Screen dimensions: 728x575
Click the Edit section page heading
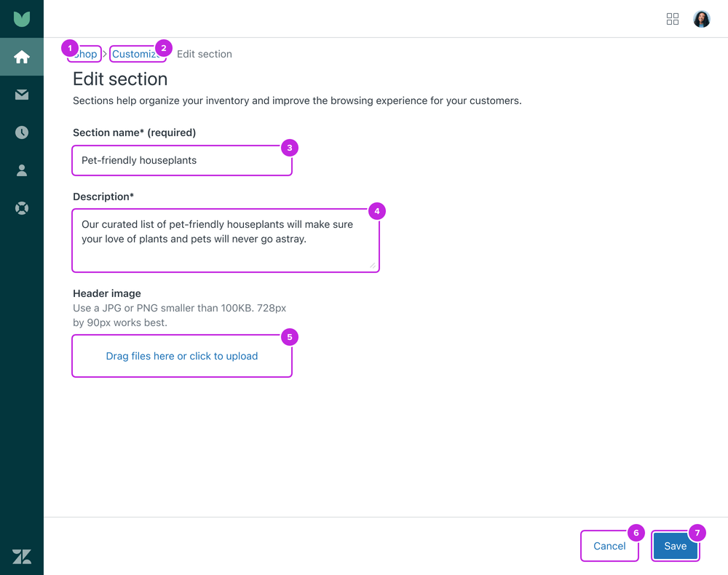click(119, 79)
